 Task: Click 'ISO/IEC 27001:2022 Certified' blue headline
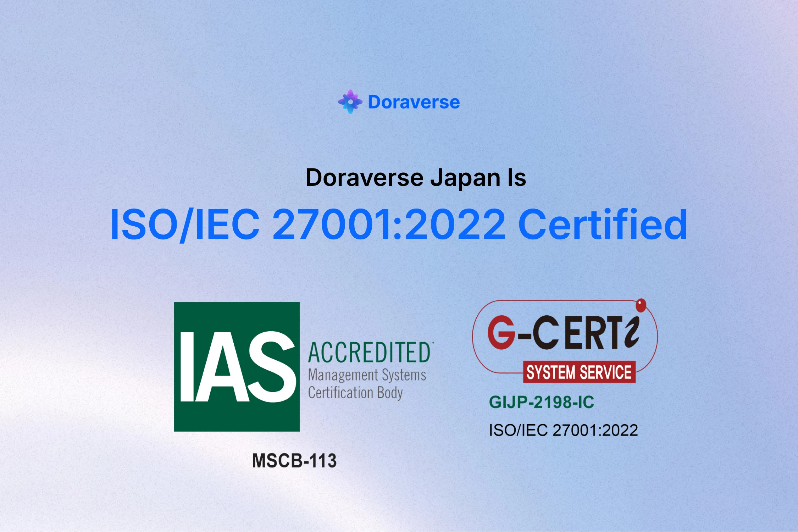coord(399,225)
